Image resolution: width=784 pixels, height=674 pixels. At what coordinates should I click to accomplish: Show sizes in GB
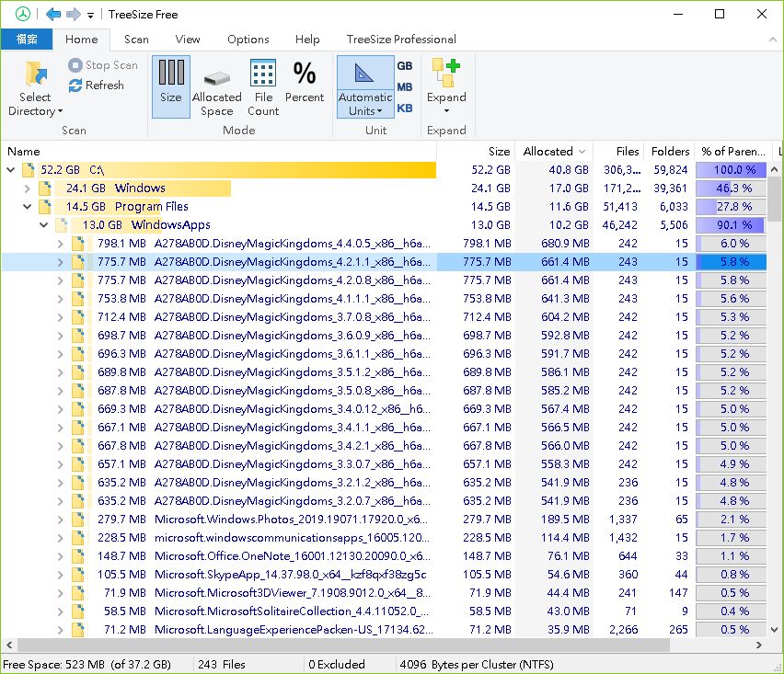pyautogui.click(x=405, y=65)
